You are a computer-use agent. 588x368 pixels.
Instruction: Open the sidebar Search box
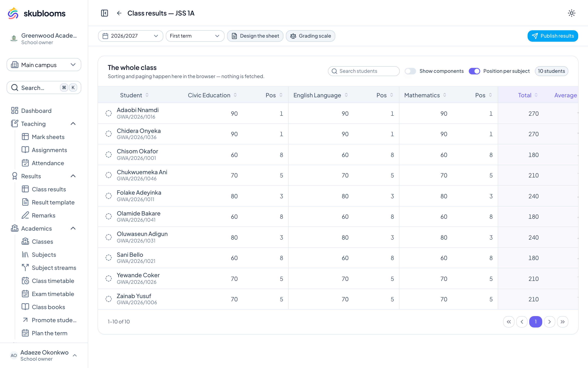(x=44, y=88)
